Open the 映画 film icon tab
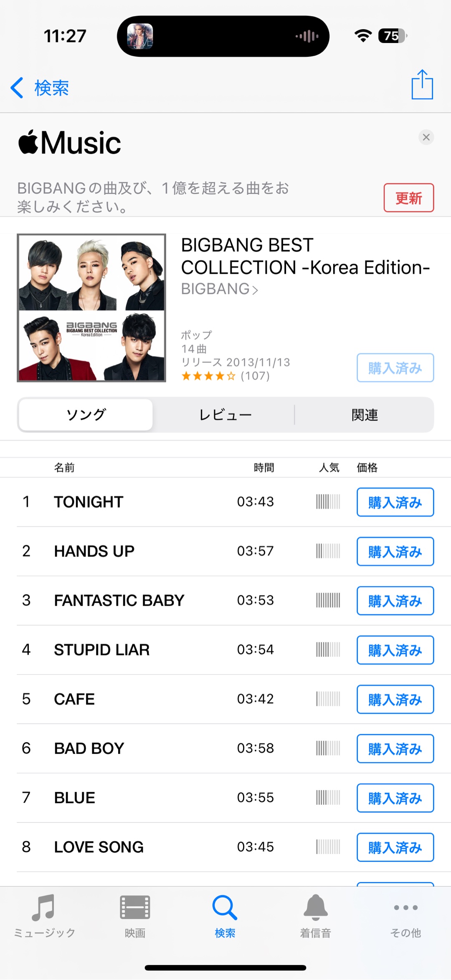451x980 pixels. pyautogui.click(x=135, y=916)
